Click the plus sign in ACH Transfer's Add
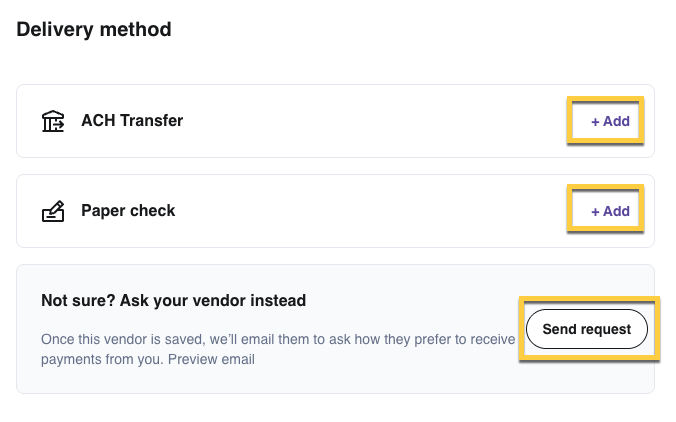This screenshot has height=422, width=676. [x=595, y=121]
